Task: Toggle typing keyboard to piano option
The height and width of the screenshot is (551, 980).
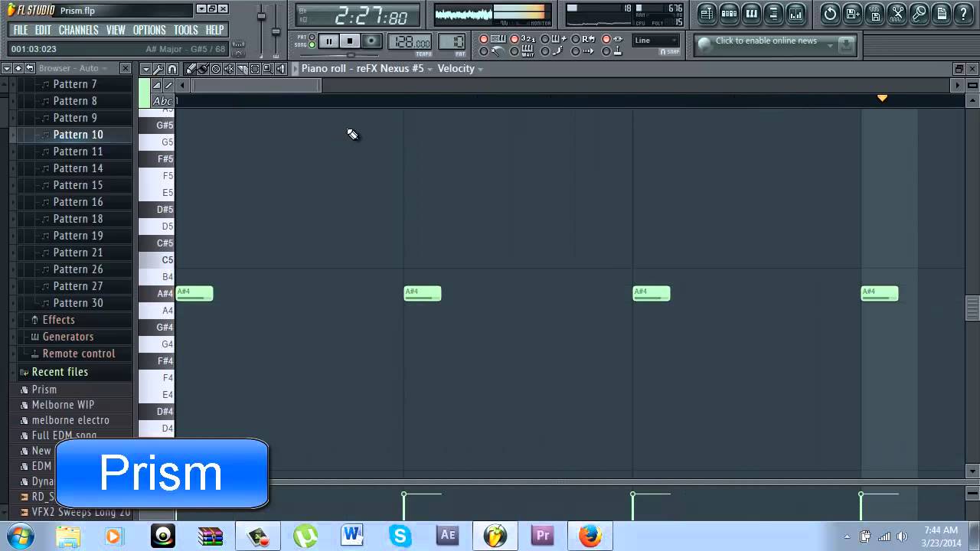Action: (x=492, y=39)
